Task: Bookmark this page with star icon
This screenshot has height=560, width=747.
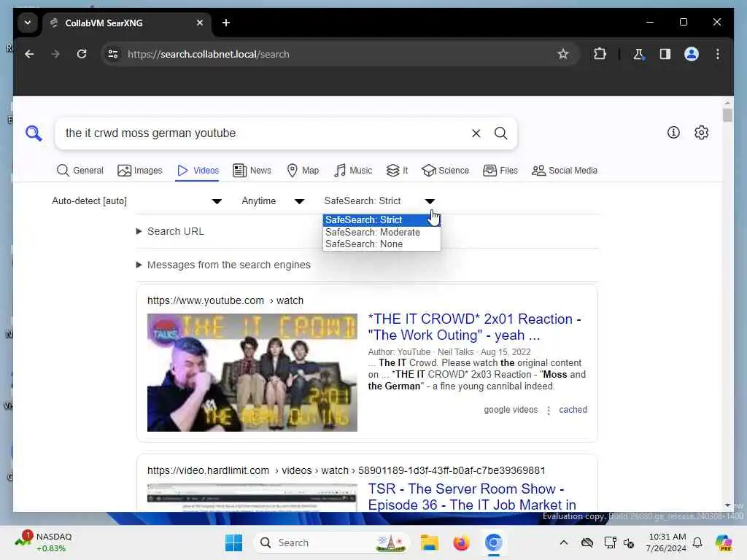Action: pyautogui.click(x=563, y=54)
